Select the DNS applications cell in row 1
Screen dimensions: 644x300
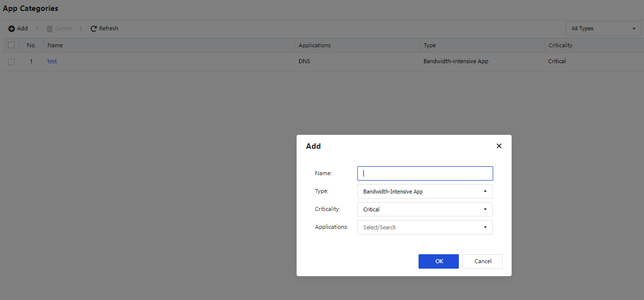pos(304,62)
